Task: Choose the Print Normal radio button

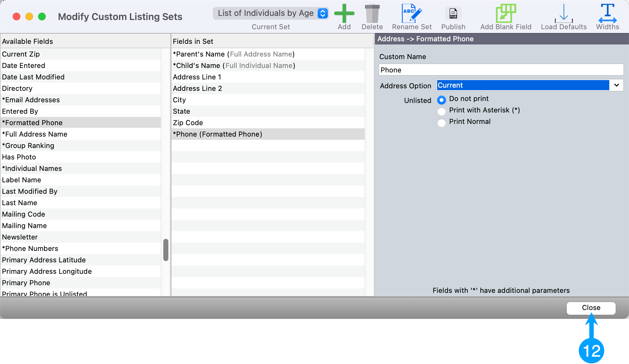Action: (x=441, y=123)
